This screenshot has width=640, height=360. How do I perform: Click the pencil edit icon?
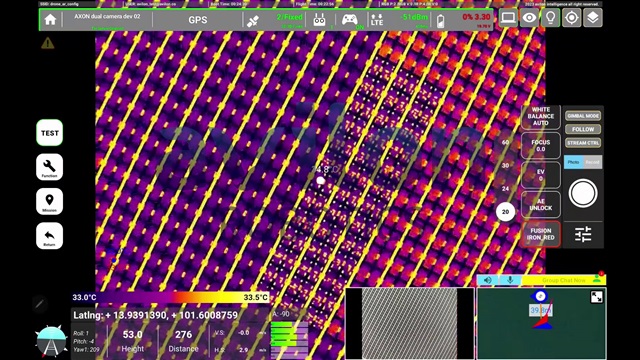pos(40,304)
